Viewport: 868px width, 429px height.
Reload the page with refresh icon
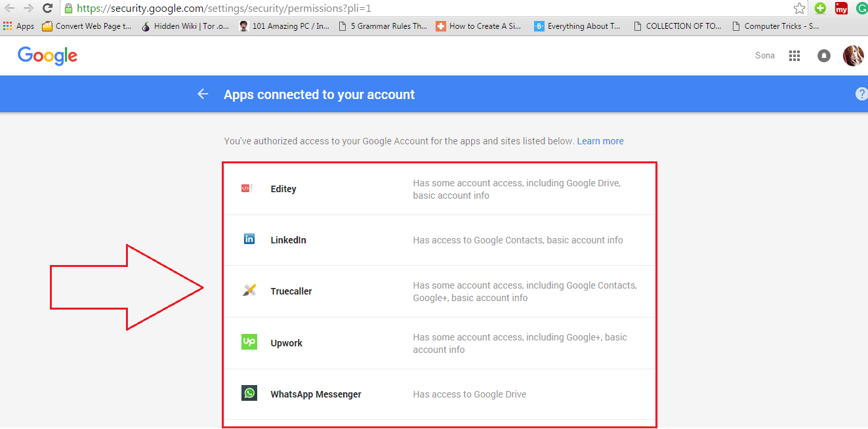coord(47,9)
